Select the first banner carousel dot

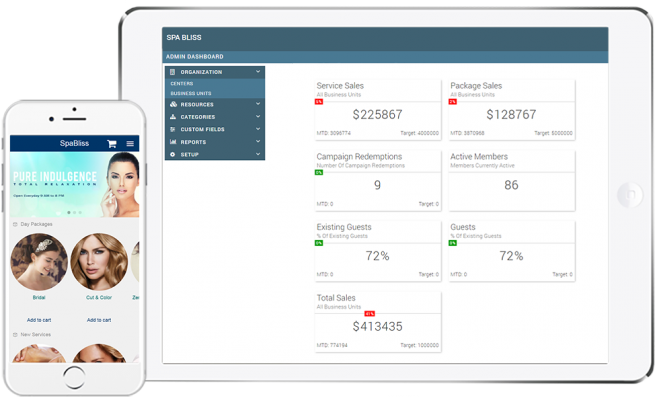pos(69,213)
